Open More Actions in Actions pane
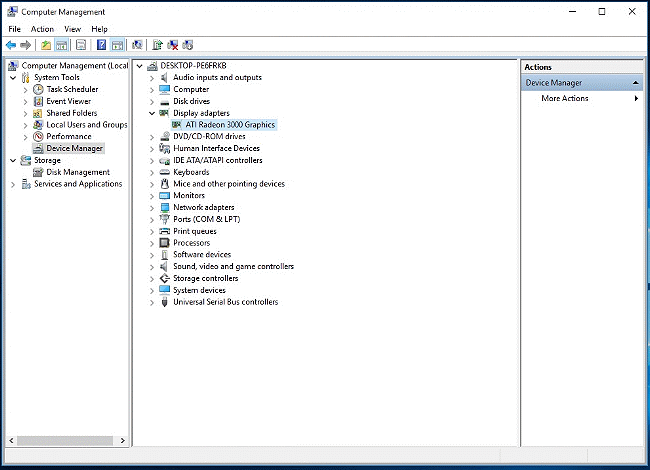The image size is (650, 470). pyautogui.click(x=565, y=98)
